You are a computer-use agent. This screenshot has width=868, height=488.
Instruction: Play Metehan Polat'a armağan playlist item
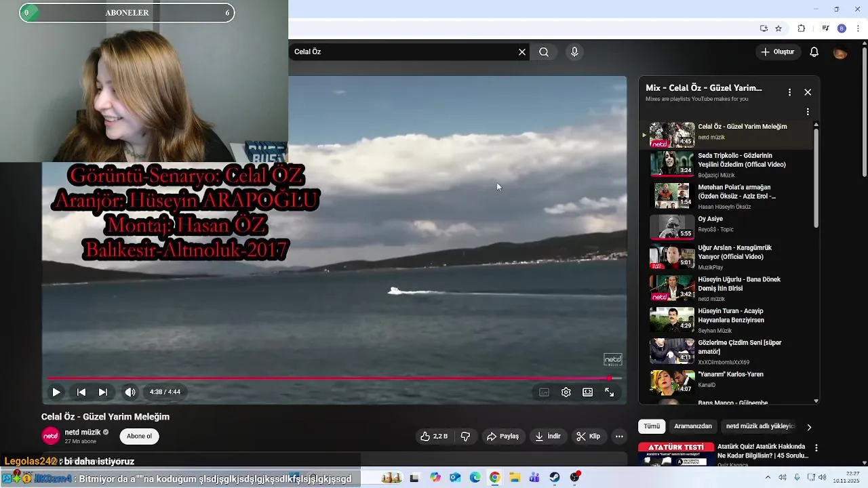click(726, 195)
